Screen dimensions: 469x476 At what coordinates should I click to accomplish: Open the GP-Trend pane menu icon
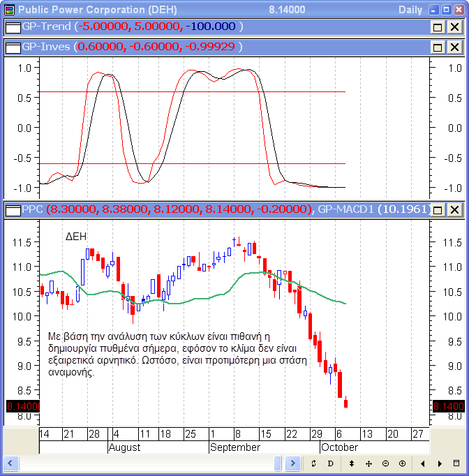click(x=12, y=27)
